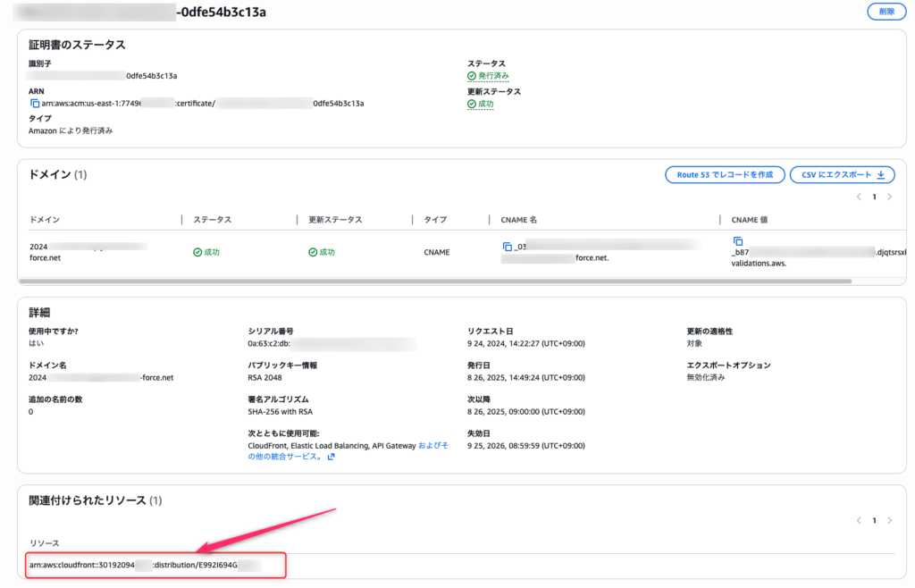This screenshot has height=588, width=915.
Task: Go to previous page in 関連付けられたリソース
Action: pyautogui.click(x=859, y=520)
